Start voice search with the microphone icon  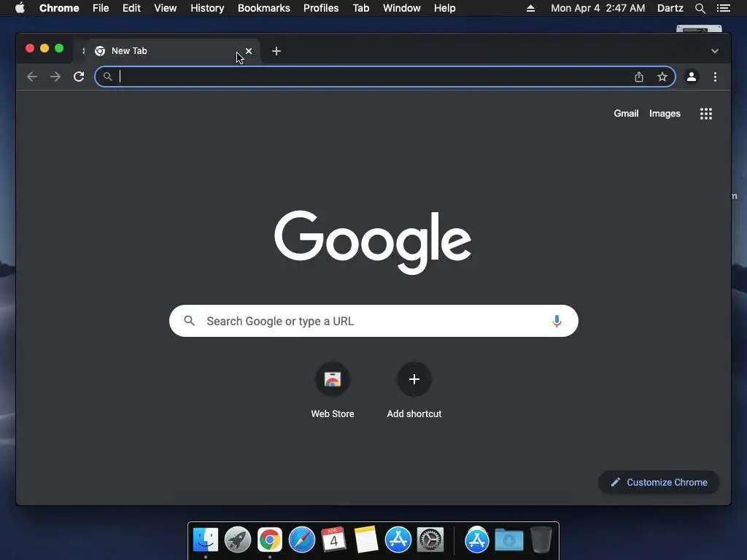(x=557, y=321)
